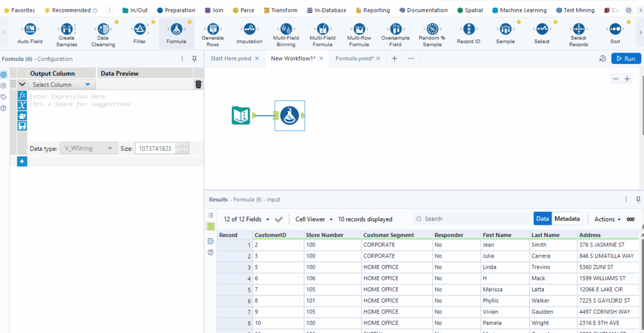Open the Transform tool category
This screenshot has height=333, width=644.
[280, 10]
